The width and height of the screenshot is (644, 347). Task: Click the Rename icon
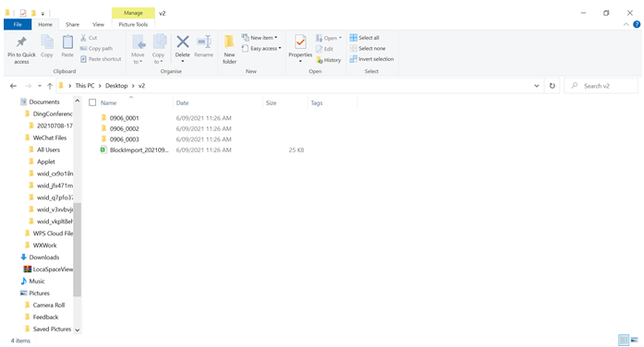point(203,42)
